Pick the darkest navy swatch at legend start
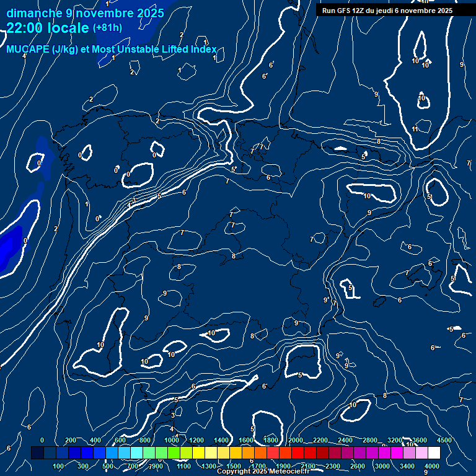Screen dimensions: 476x476 point(37,452)
